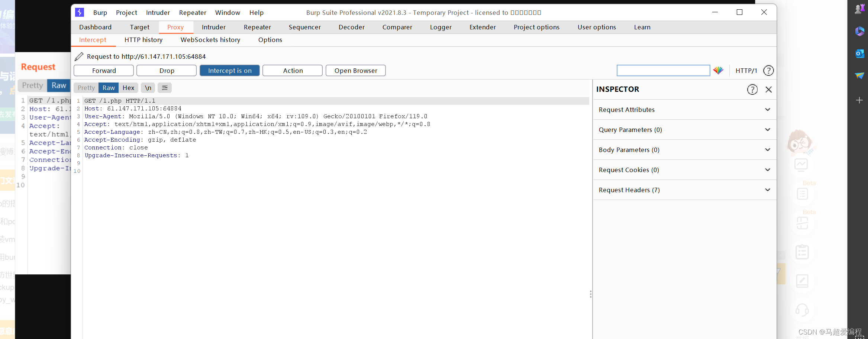Switch editor view to Hex
868x339 pixels.
coord(128,88)
